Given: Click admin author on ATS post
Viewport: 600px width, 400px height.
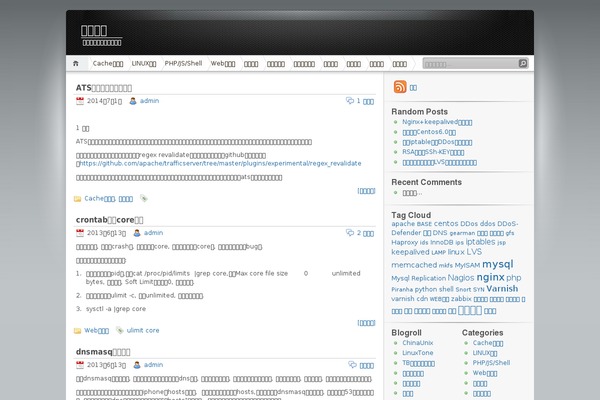Looking at the screenshot, I should [149, 101].
